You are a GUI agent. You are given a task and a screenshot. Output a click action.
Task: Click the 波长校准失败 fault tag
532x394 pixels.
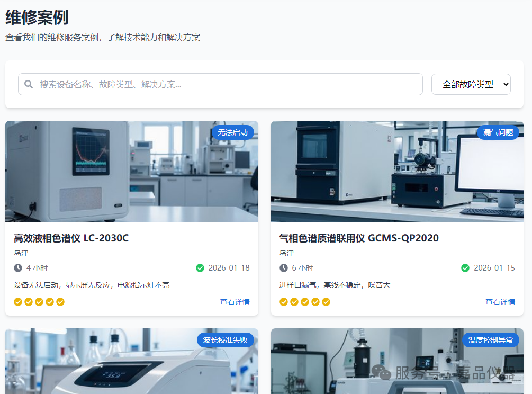click(226, 339)
